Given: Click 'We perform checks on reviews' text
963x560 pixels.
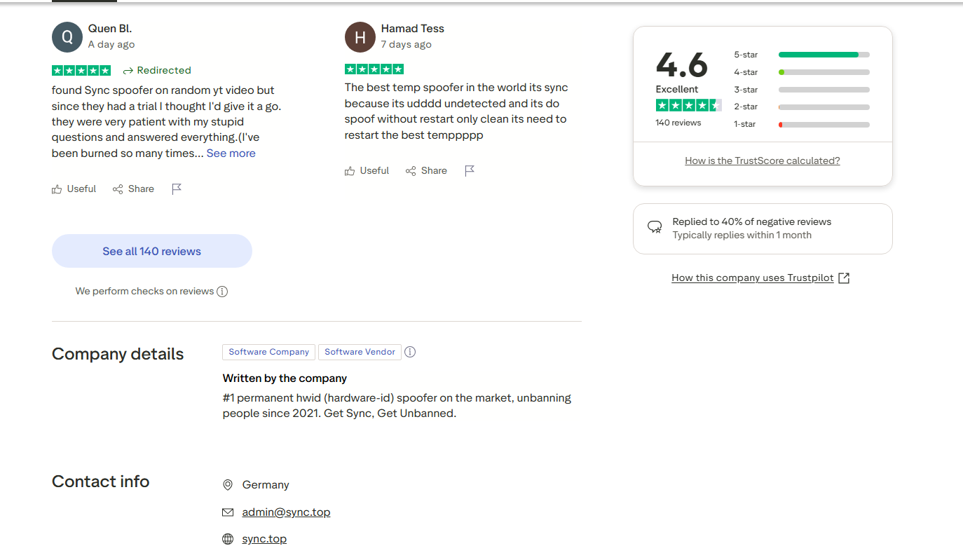Looking at the screenshot, I should point(144,292).
